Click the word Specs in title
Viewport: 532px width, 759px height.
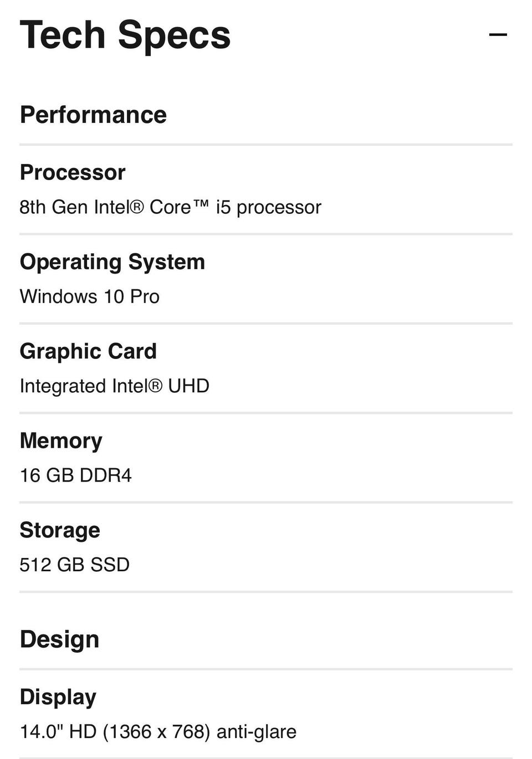tap(174, 35)
